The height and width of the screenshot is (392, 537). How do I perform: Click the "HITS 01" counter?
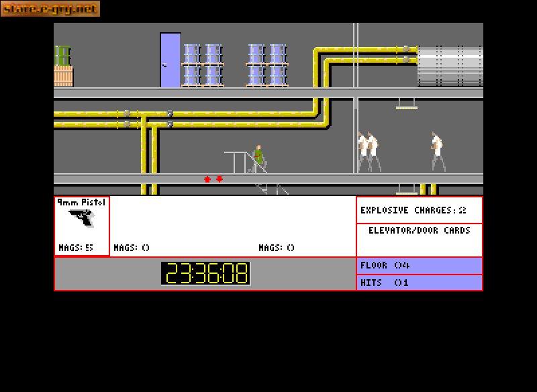[x=384, y=283]
